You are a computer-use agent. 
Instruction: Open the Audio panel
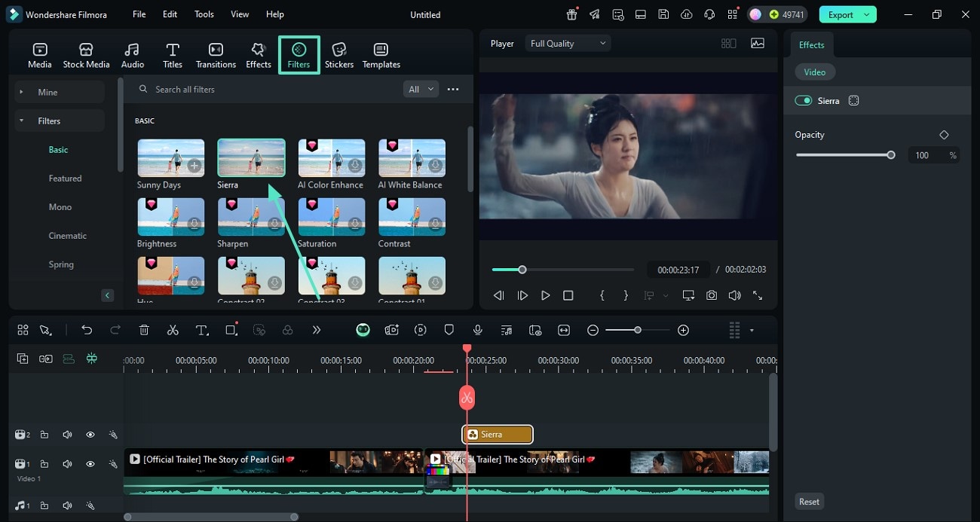[x=133, y=56]
